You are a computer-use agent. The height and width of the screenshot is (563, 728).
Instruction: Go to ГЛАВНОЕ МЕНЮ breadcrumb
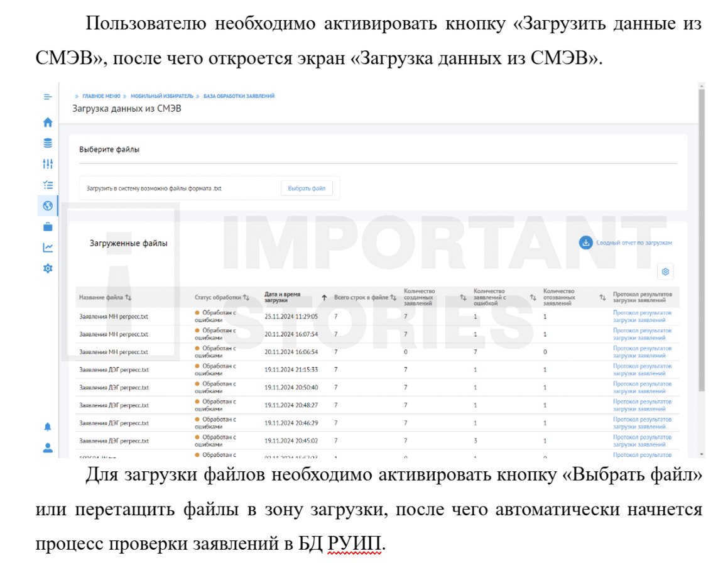pos(101,96)
